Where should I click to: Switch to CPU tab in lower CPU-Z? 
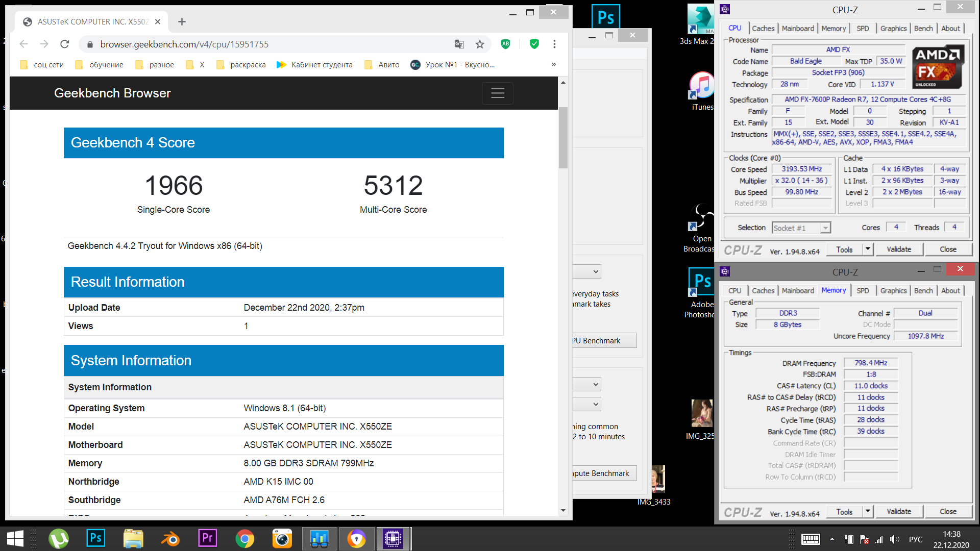pyautogui.click(x=734, y=291)
